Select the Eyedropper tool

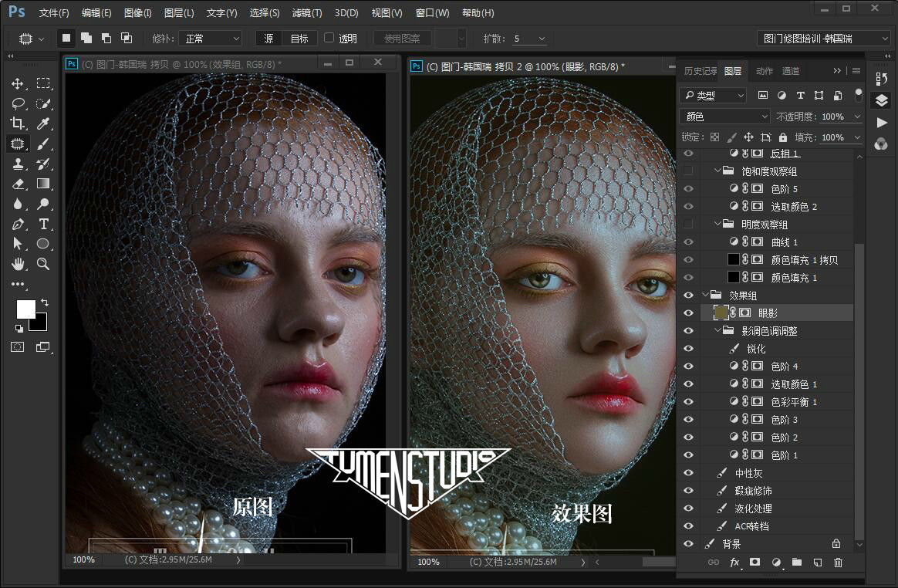point(43,123)
